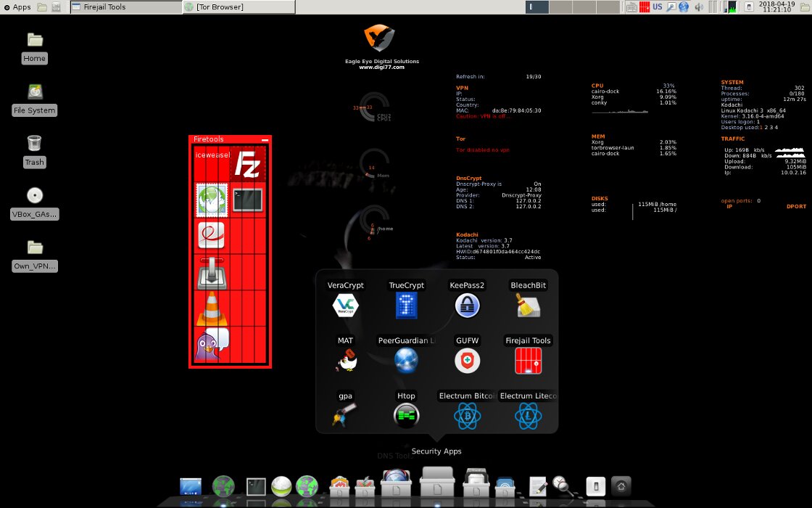812x508 pixels.
Task: Open Electrum Bitcoin wallet
Action: coord(467,416)
